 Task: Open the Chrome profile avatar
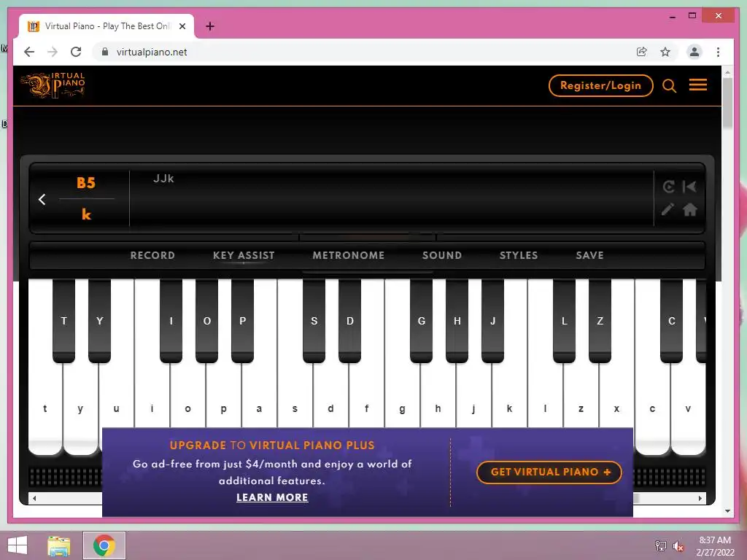tap(694, 52)
